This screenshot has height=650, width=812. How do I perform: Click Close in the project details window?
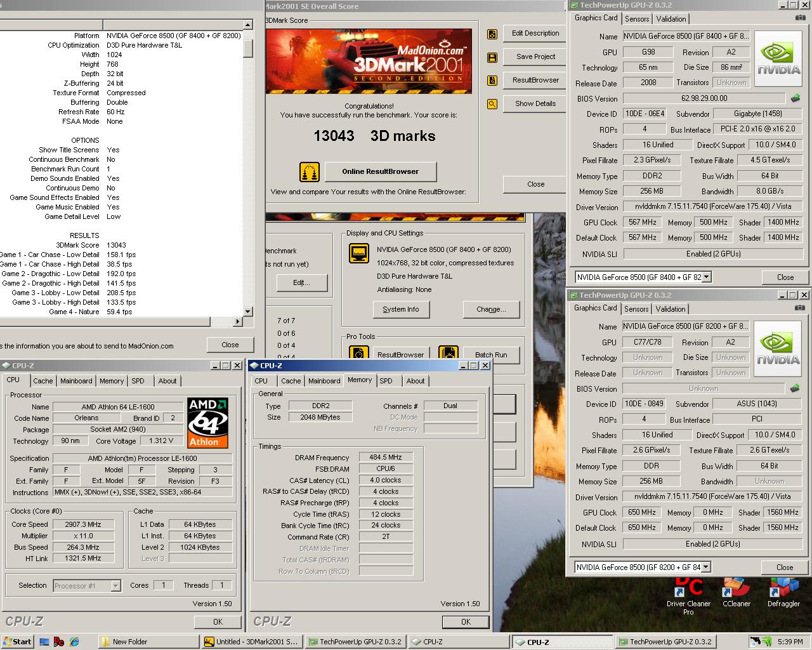click(x=230, y=345)
